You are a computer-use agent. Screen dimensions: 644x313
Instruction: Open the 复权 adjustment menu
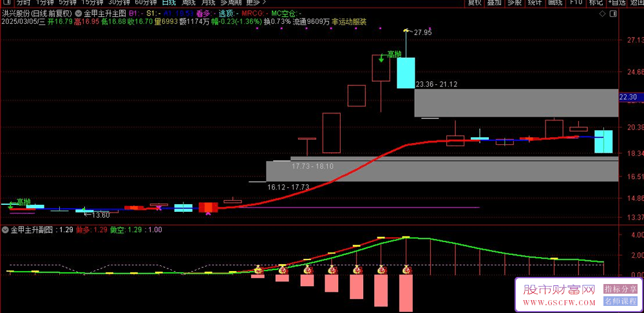point(475,2)
